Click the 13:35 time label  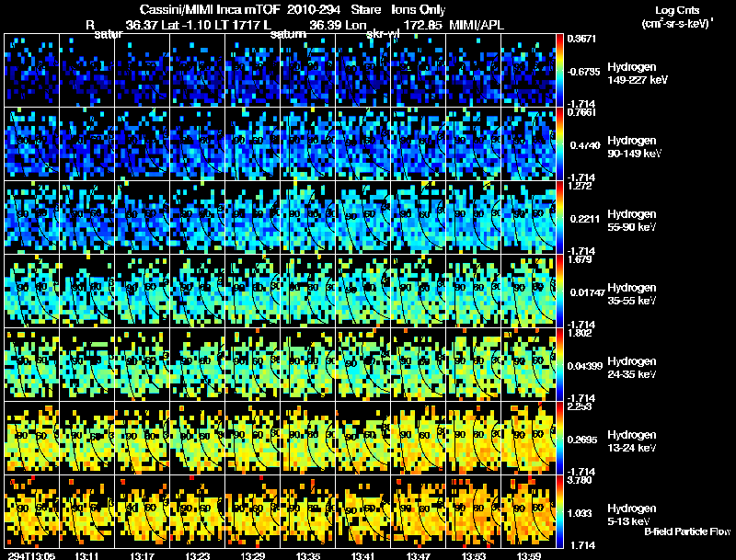pos(308,555)
